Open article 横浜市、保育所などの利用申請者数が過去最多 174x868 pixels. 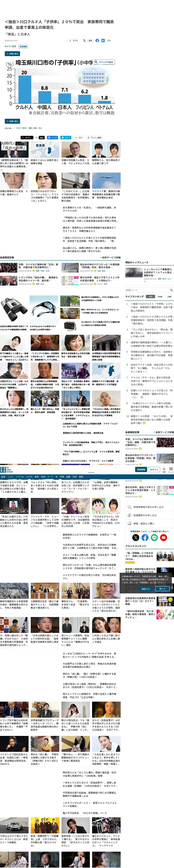[x=89, y=229]
